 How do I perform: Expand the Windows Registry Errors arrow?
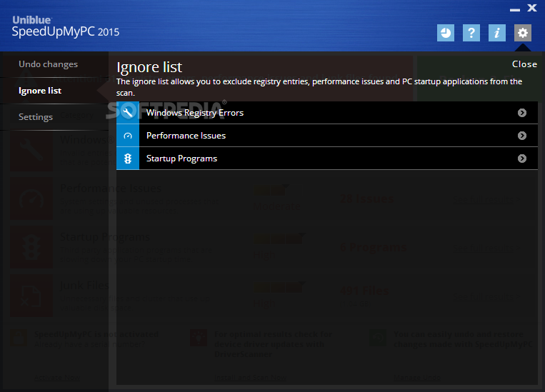pos(521,113)
